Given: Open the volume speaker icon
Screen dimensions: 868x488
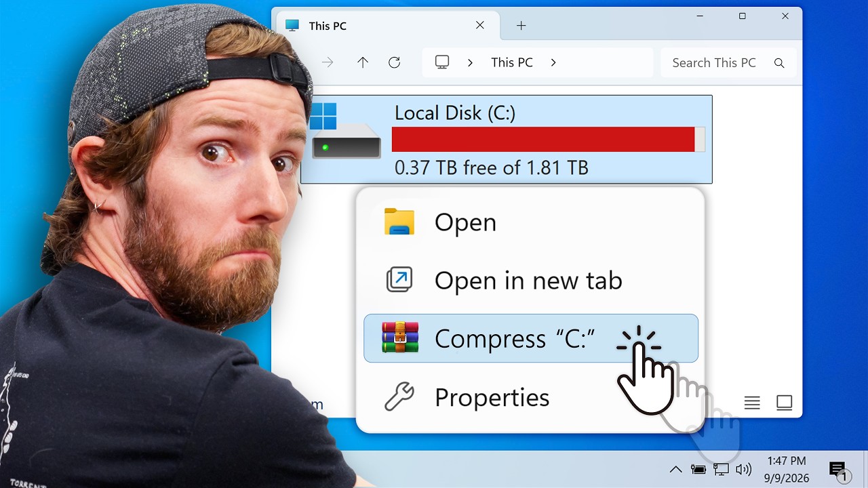Looking at the screenshot, I should pyautogui.click(x=744, y=469).
